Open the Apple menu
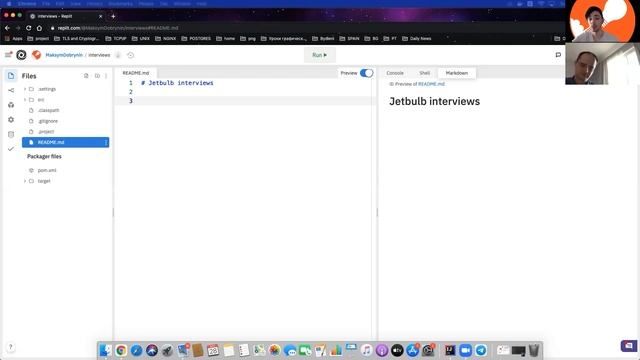Image resolution: width=640 pixels, height=360 pixels. (9, 4)
